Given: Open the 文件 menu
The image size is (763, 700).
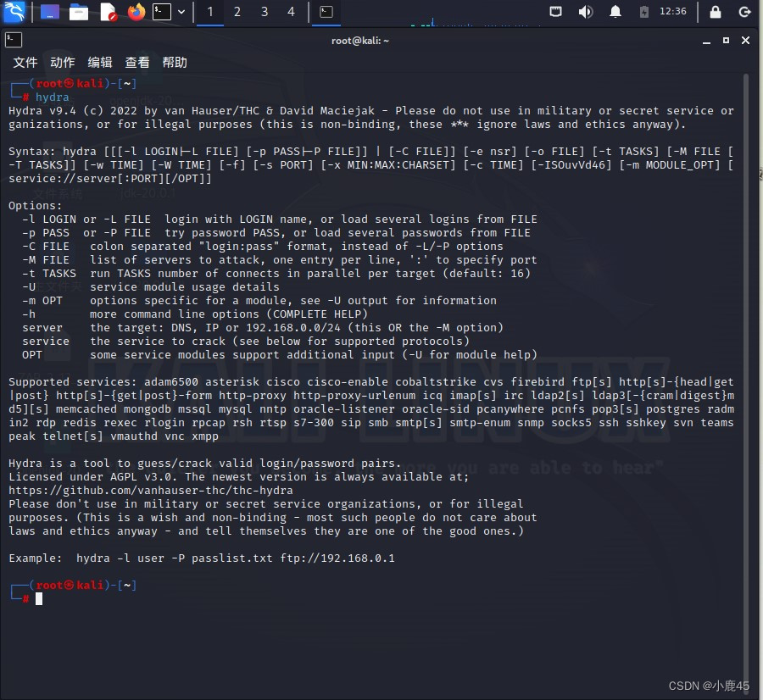Looking at the screenshot, I should 25,62.
